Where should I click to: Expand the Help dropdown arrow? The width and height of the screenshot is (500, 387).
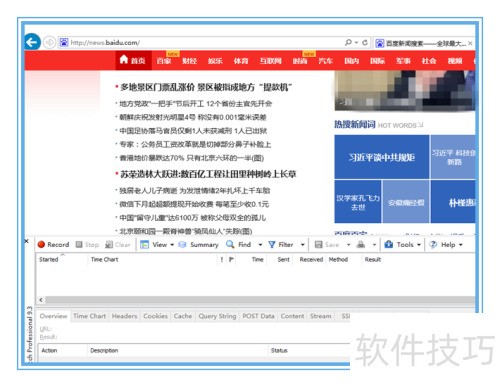pyautogui.click(x=461, y=245)
